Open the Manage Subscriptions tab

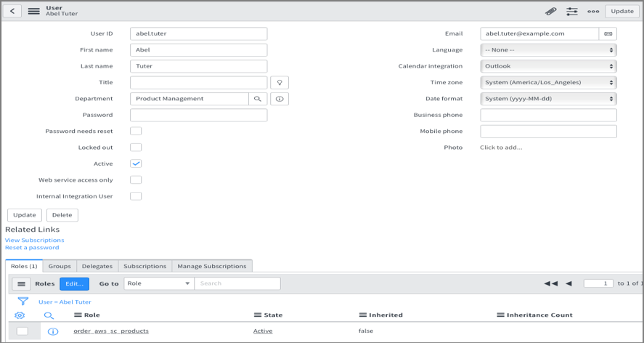coord(212,266)
